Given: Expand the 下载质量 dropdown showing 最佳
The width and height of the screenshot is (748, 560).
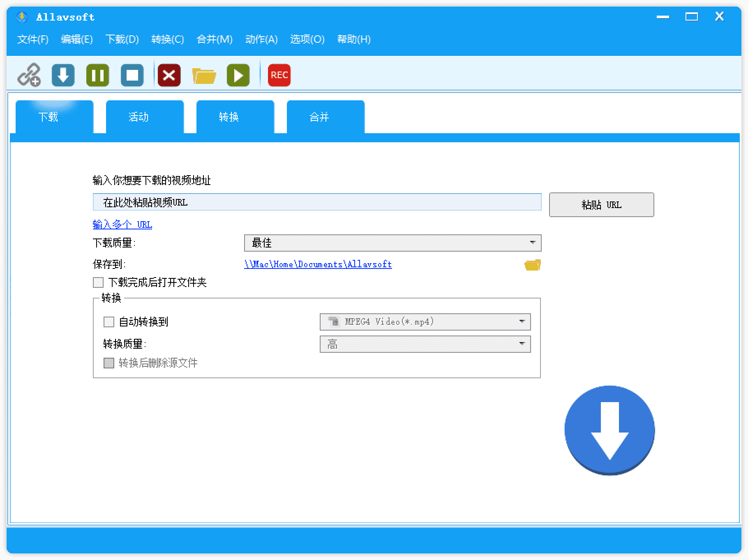Looking at the screenshot, I should point(392,243).
